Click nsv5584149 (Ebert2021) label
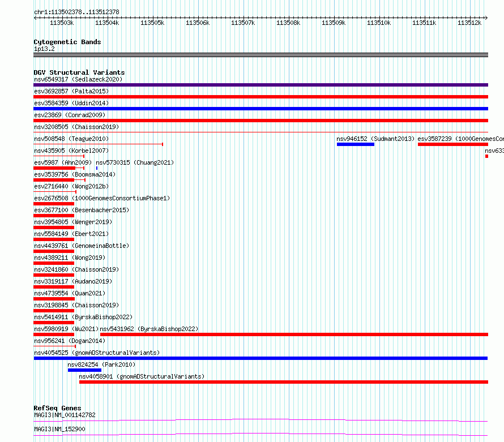Image resolution: width=504 pixels, height=442 pixels. point(71,234)
